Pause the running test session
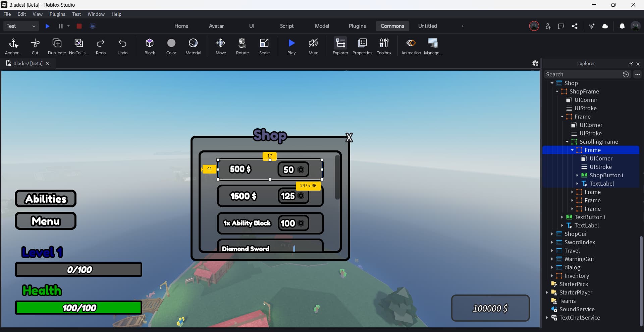This screenshot has width=644, height=332. (x=60, y=26)
